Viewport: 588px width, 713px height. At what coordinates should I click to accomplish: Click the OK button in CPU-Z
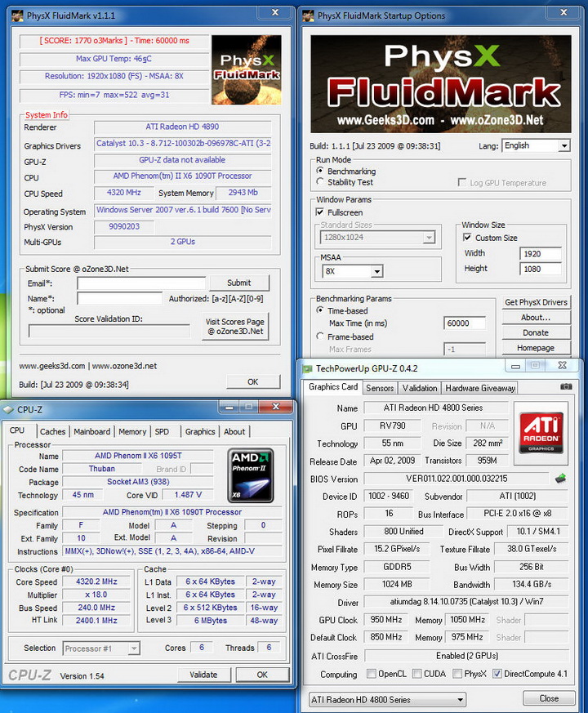click(x=262, y=675)
